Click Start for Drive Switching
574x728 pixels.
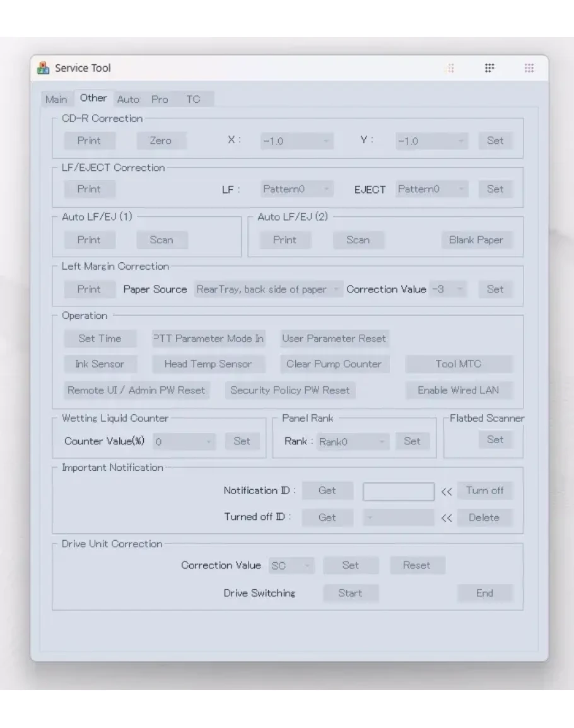click(350, 593)
